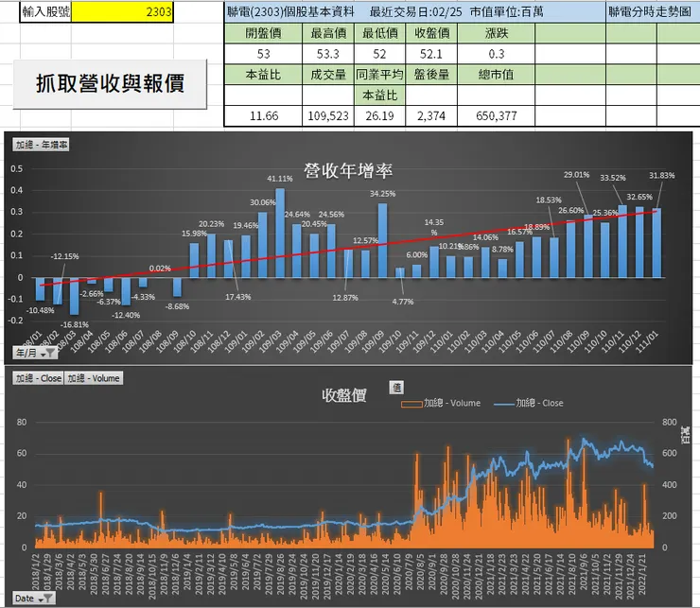Select the 漲跌 header cell
The image size is (700, 608).
497,33
